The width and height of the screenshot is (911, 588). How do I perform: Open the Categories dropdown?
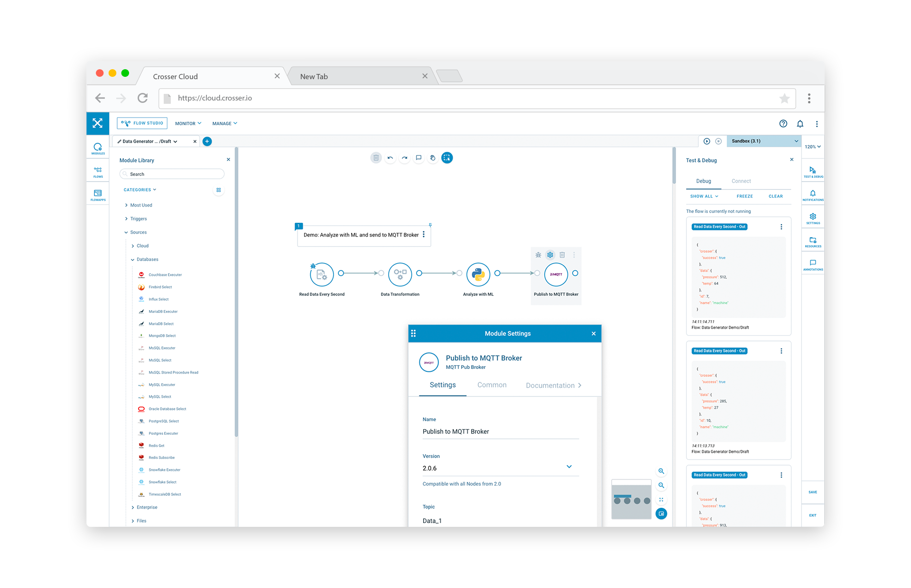tap(140, 190)
